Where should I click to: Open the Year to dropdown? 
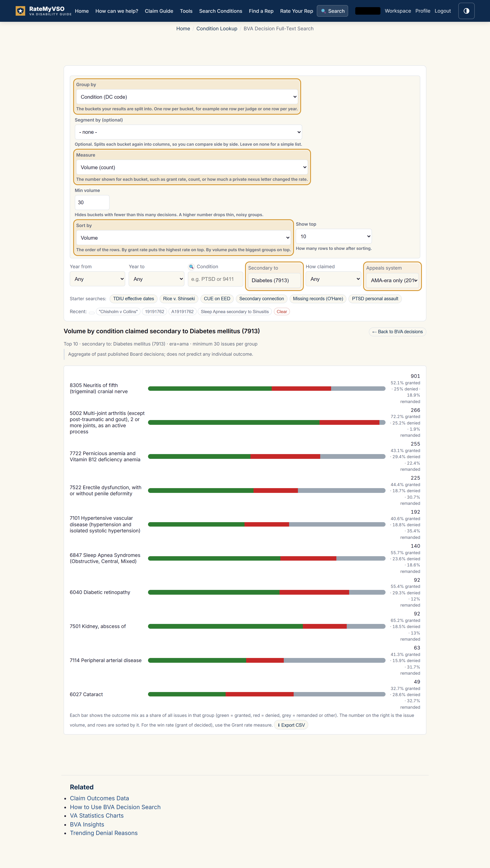click(x=156, y=279)
